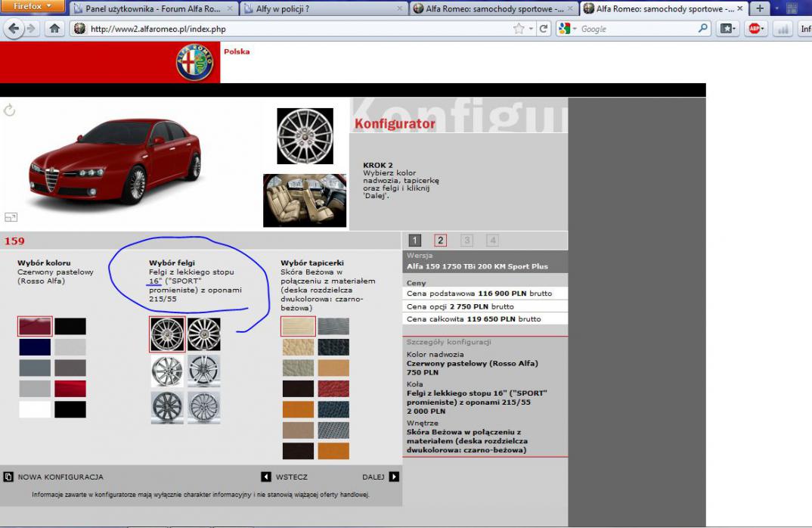Click the browser Forward arrow
This screenshot has width=812, height=528.
tap(32, 29)
